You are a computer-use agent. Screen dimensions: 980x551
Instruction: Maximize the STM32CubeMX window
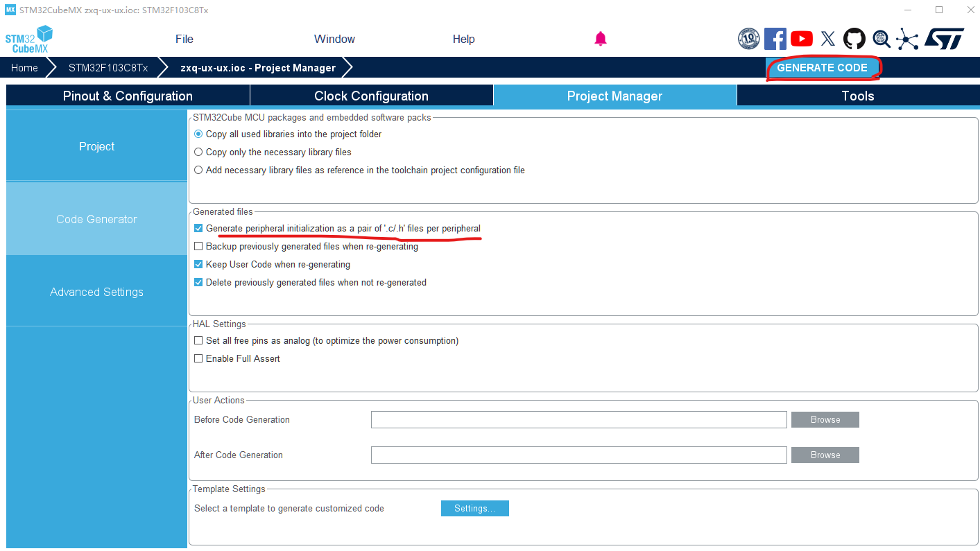click(x=939, y=10)
